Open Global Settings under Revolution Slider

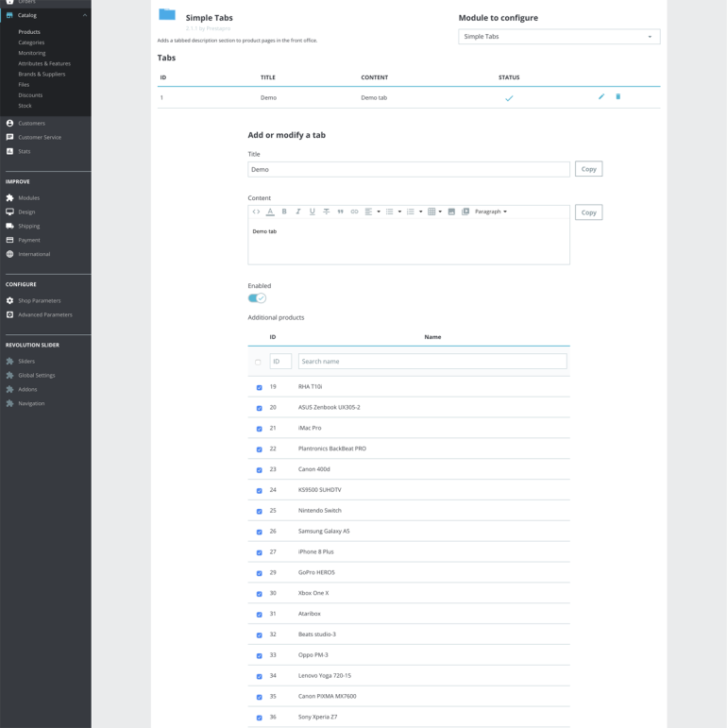pyautogui.click(x=37, y=375)
